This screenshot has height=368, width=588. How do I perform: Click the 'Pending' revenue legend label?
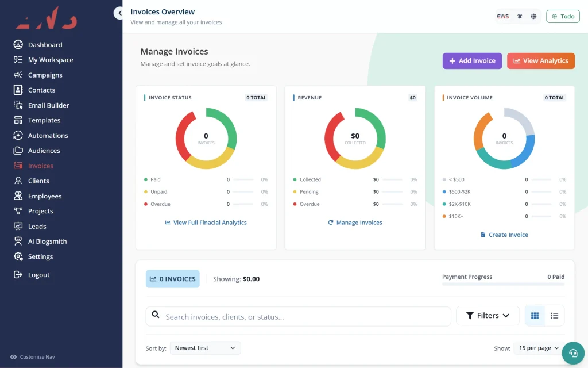(309, 192)
